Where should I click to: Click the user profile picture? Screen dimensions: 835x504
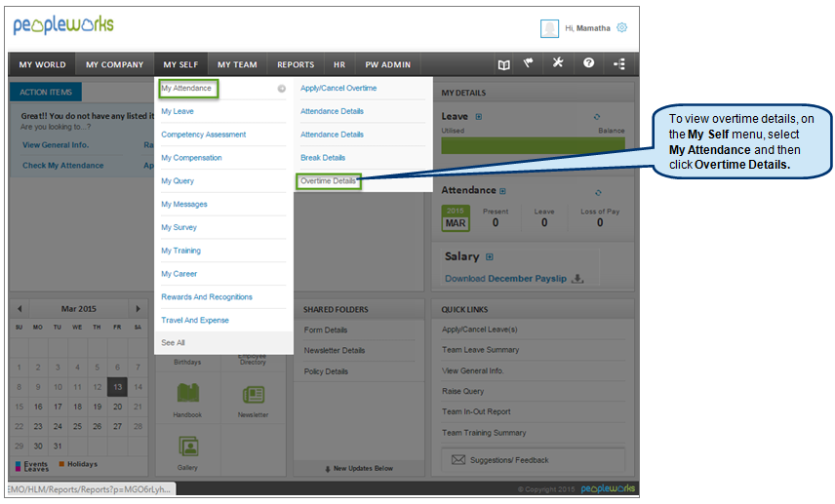(x=549, y=28)
